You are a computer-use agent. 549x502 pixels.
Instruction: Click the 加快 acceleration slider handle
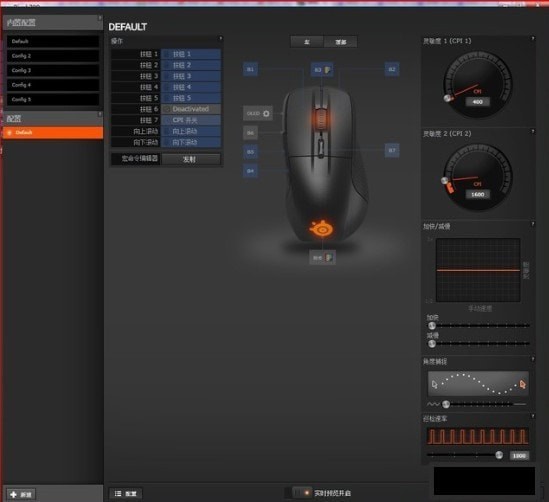point(432,326)
